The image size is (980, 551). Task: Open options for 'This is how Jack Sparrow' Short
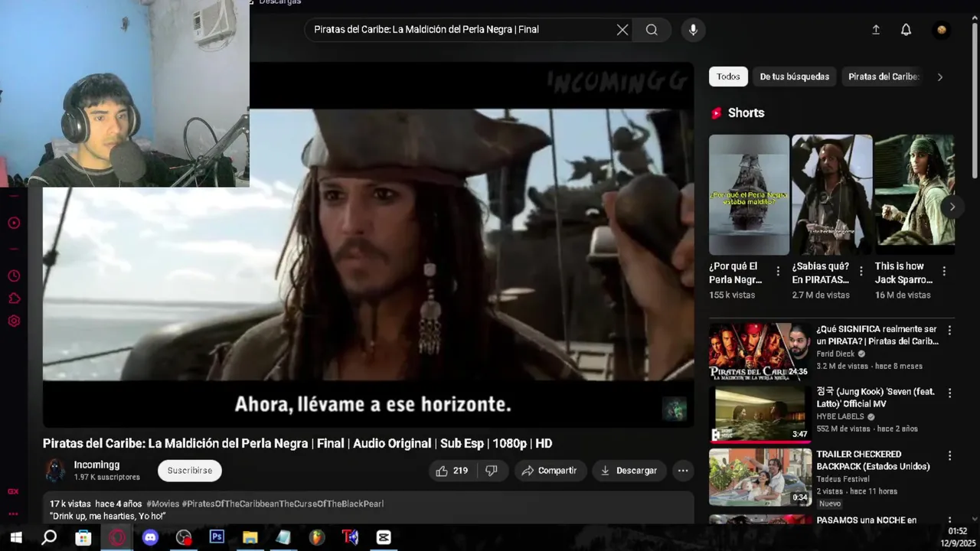(x=944, y=271)
